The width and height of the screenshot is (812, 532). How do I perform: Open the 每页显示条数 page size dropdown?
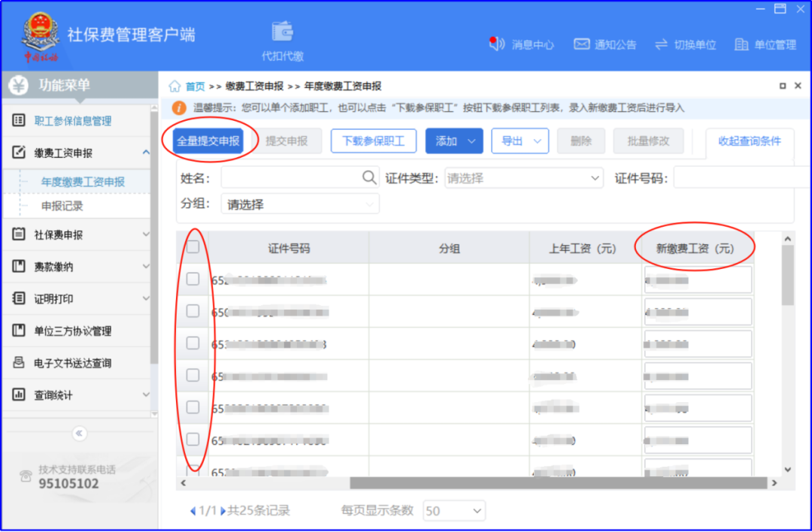click(x=454, y=511)
